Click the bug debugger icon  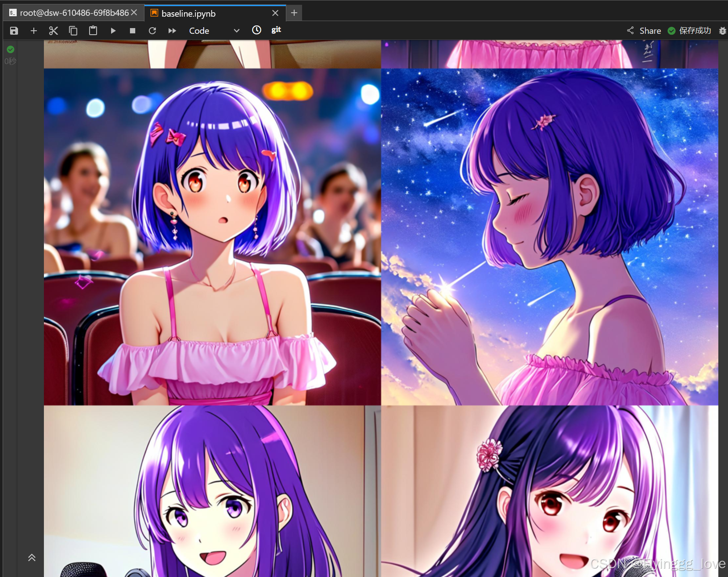pos(722,31)
